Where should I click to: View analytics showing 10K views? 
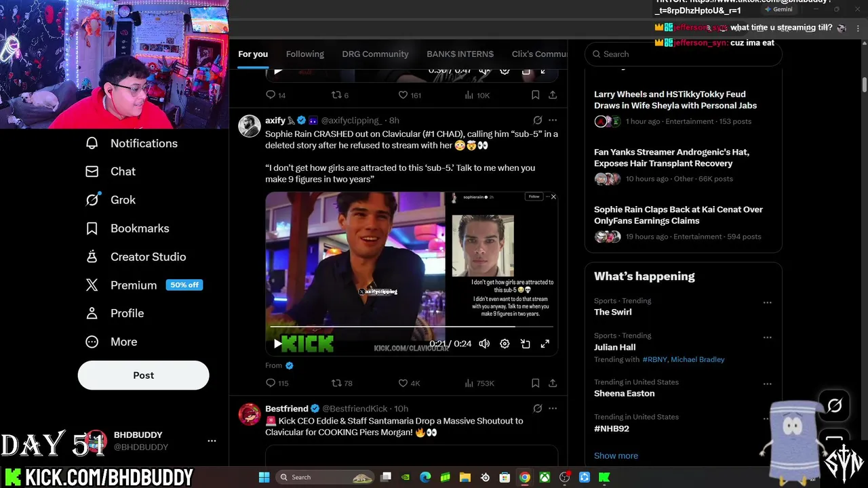coord(477,95)
